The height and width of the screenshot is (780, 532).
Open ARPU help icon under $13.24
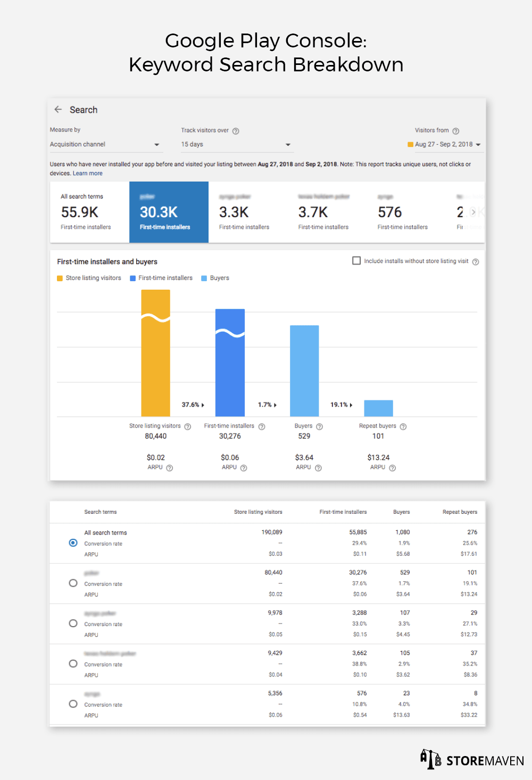[x=392, y=468]
